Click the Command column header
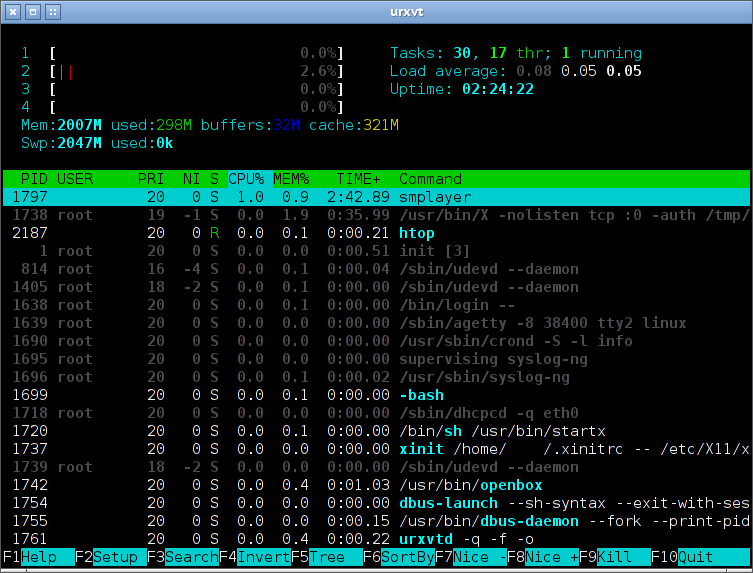 tap(430, 179)
